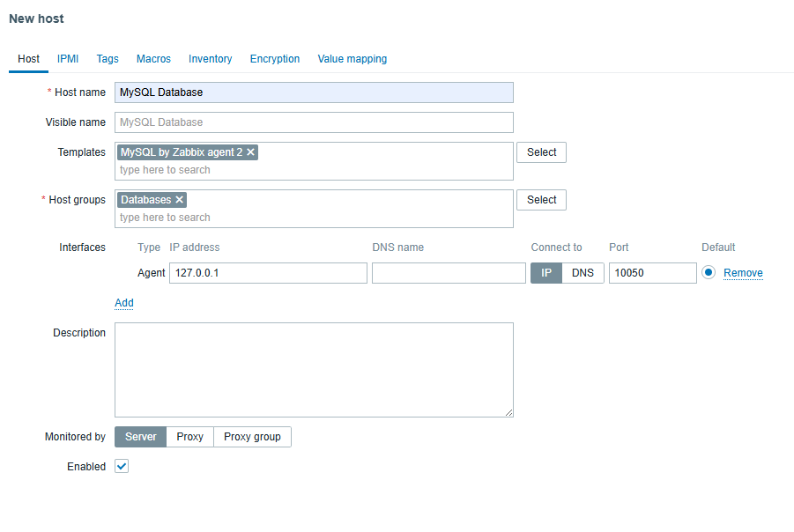Remove the MySQL by Zabbix agent 2 template tag

coord(251,152)
